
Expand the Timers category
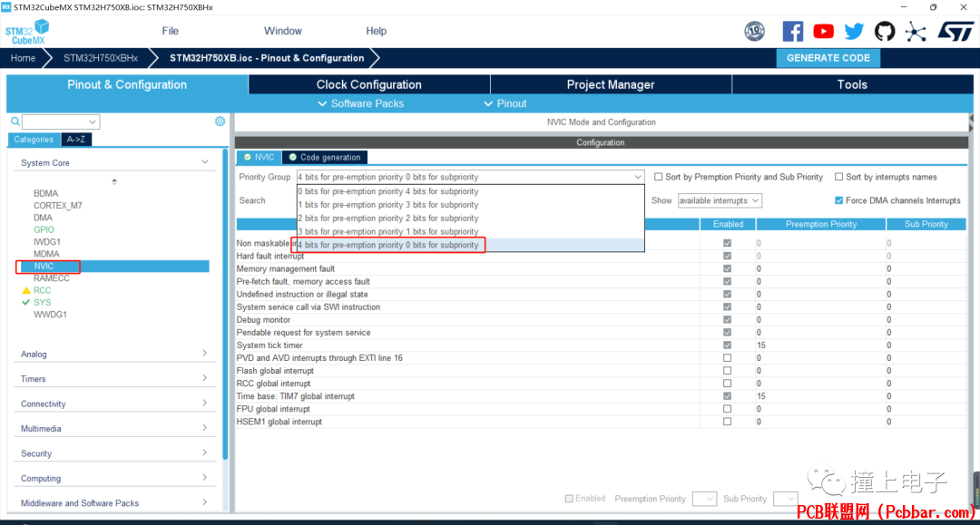pyautogui.click(x=204, y=378)
